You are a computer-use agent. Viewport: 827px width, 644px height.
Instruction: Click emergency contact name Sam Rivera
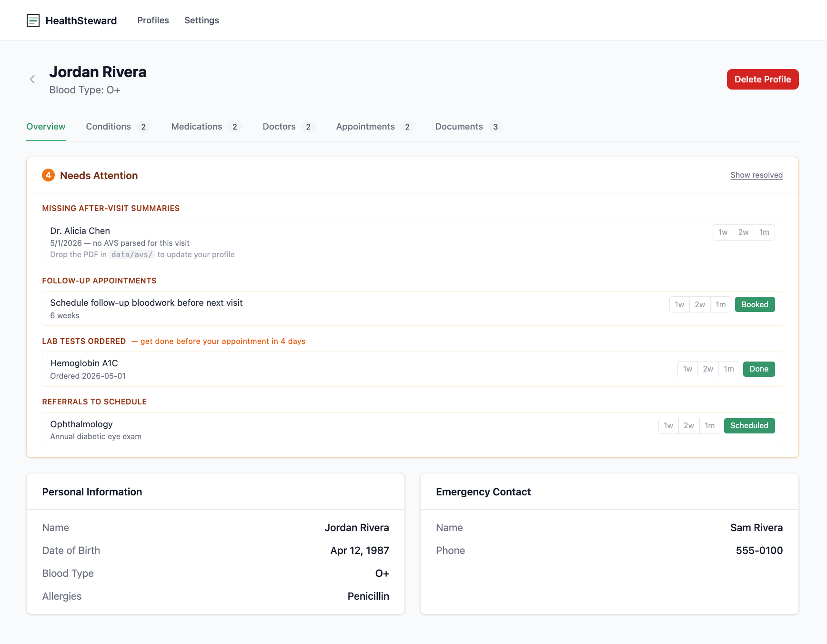tap(756, 528)
